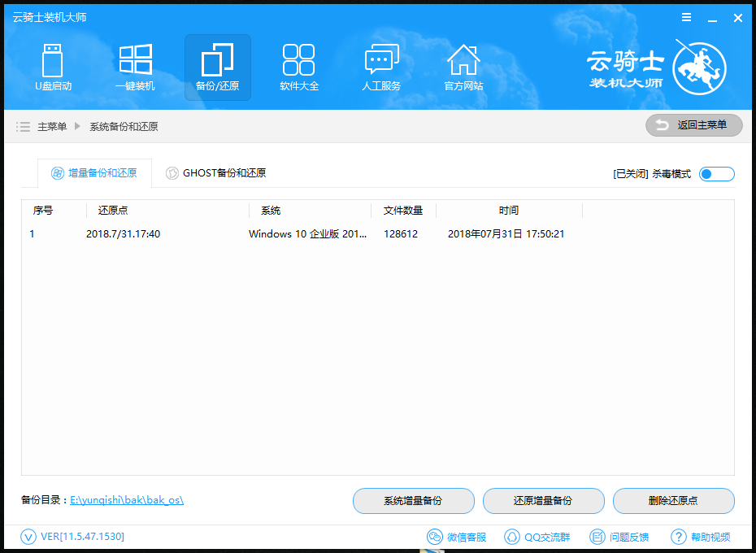Click 系统备份和还原 breadcrumb text
756x553 pixels.
point(124,126)
